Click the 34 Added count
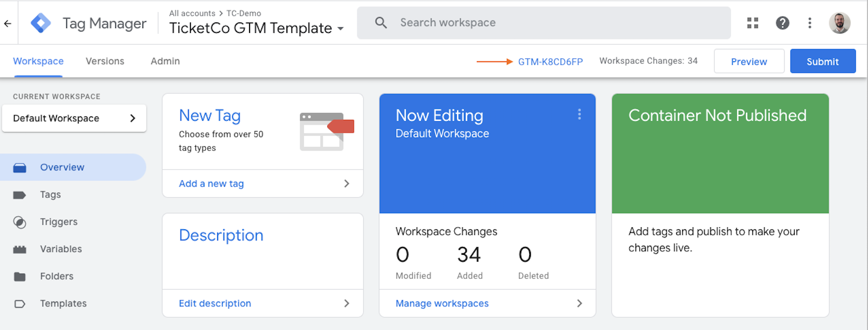Screen dimensions: 868x330 pos(469,254)
